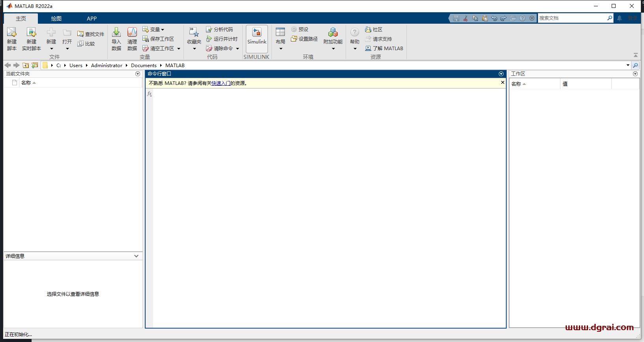Click the Users segment in the path
The image size is (644, 342).
point(76,66)
